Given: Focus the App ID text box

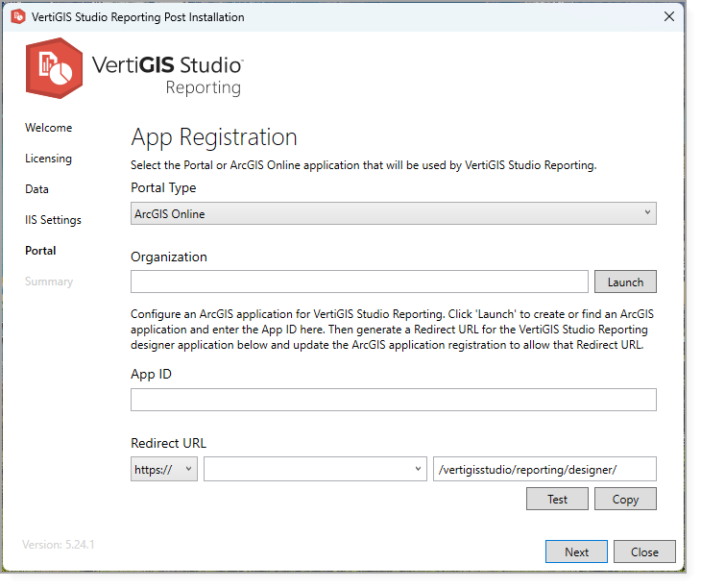Looking at the screenshot, I should (x=394, y=400).
